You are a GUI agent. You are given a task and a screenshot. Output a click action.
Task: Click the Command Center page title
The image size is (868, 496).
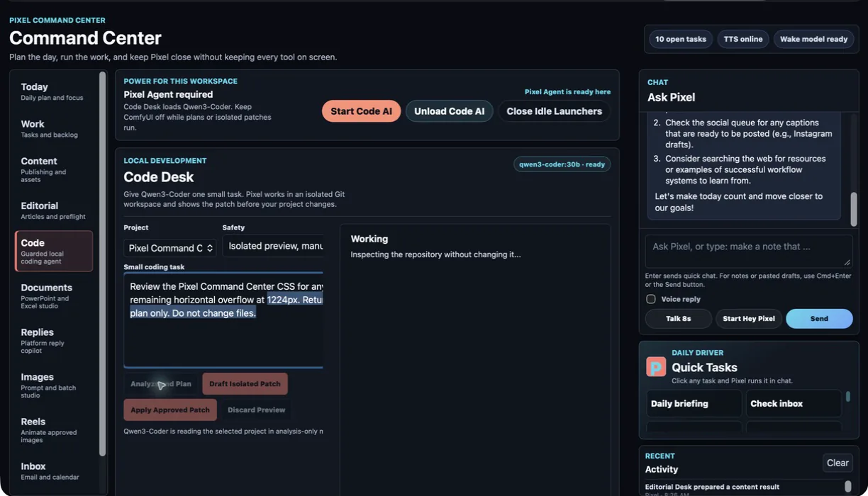85,38
